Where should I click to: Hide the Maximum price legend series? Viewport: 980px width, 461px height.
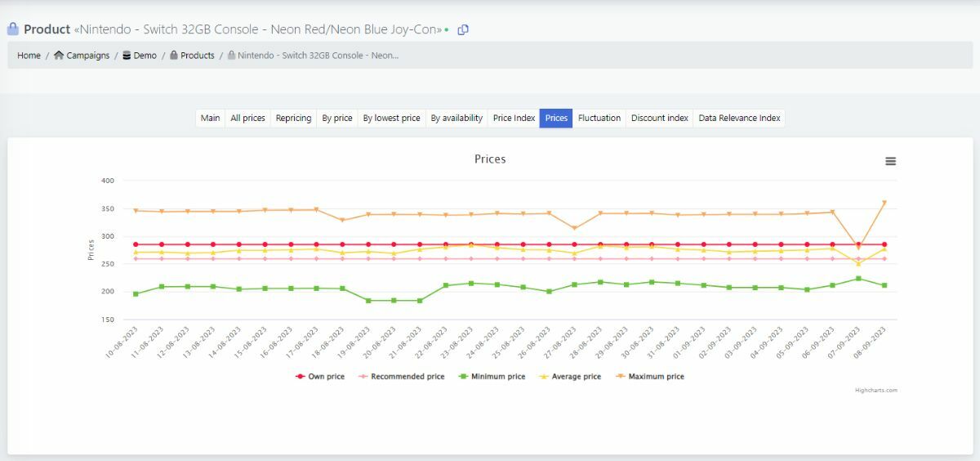click(x=649, y=377)
